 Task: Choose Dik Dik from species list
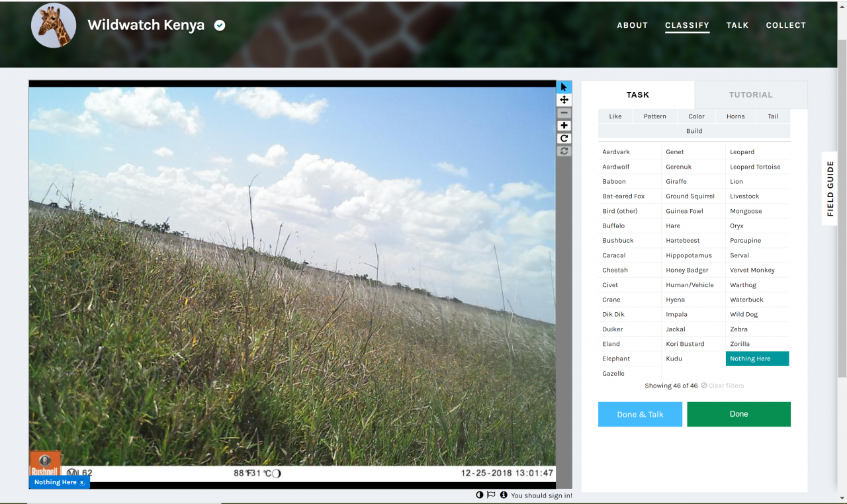pos(629,314)
